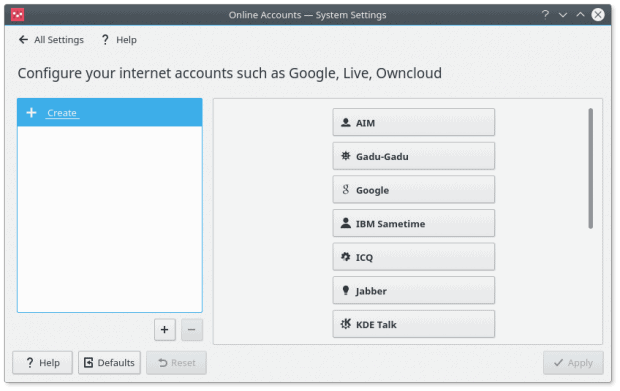The image size is (620, 391).
Task: Maximize the window using titlebar up arrow
Action: click(x=580, y=15)
